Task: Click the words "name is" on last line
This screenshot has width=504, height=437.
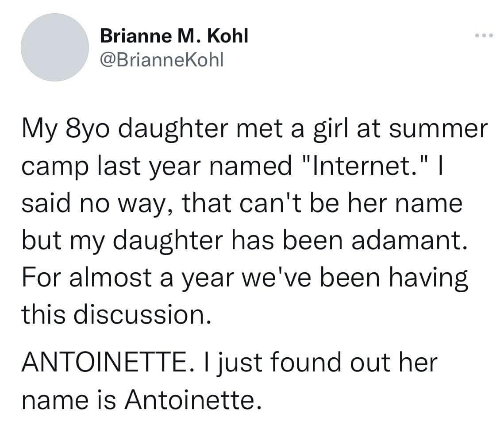Action: 68,401
